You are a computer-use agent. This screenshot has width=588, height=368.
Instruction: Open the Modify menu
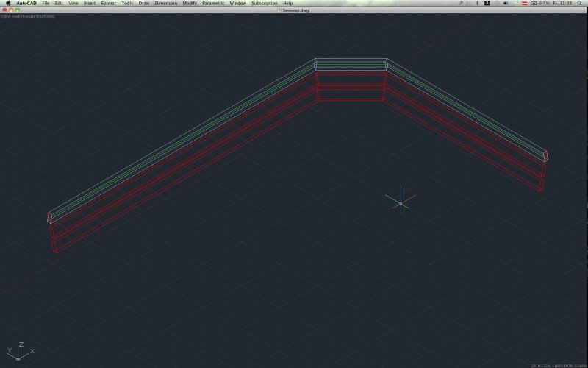(x=190, y=3)
